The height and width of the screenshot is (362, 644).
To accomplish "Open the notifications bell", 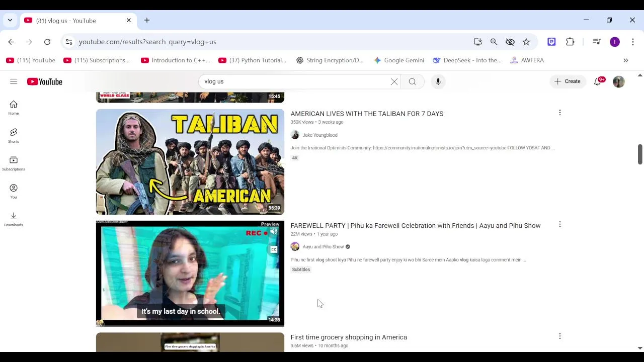I will tap(598, 81).
